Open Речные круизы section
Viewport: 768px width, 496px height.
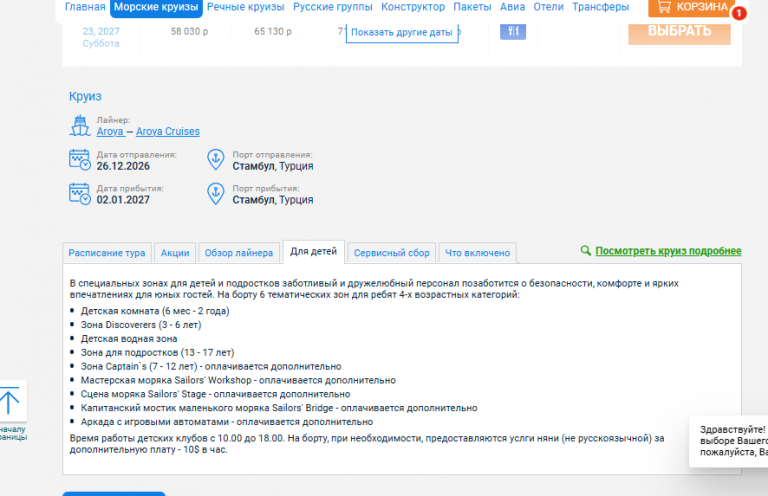click(245, 7)
